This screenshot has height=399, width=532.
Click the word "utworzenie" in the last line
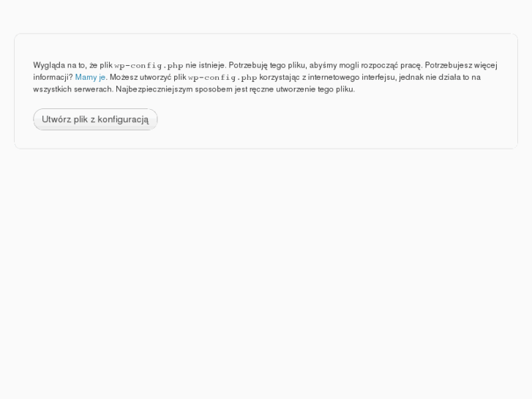[296, 89]
